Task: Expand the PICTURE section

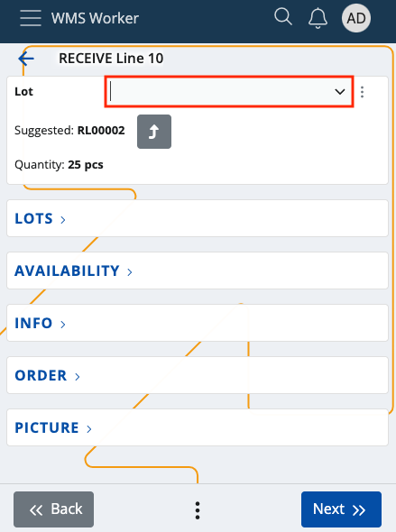Action: click(x=198, y=427)
